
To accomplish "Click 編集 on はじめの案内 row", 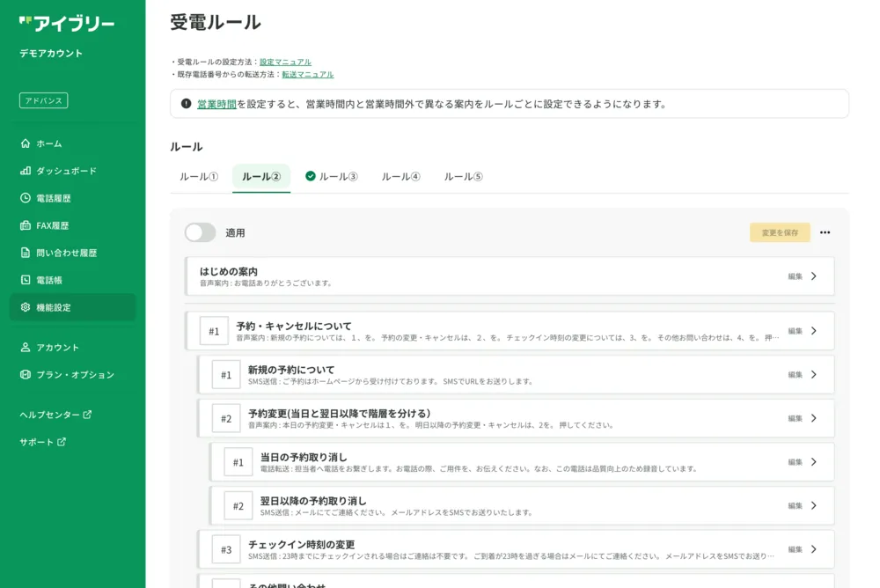I will 795,276.
